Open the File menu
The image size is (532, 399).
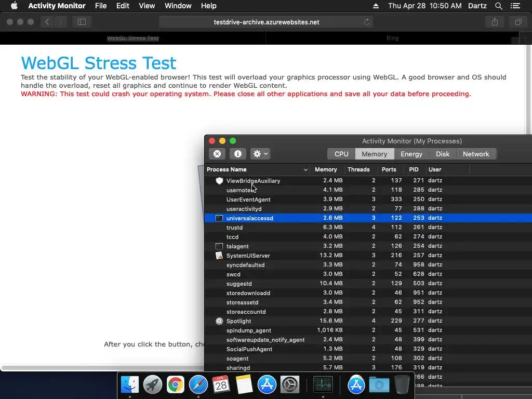pos(101,6)
